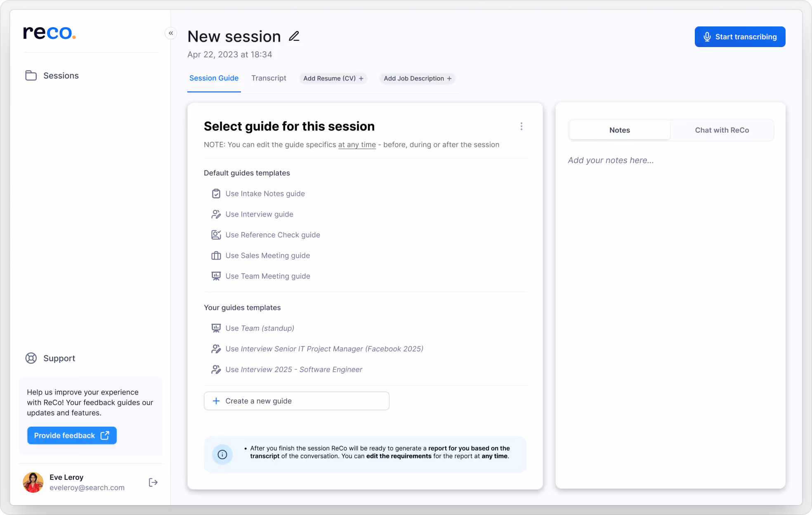Click the Support life-ring icon
Viewport: 812px width, 515px height.
pyautogui.click(x=31, y=358)
